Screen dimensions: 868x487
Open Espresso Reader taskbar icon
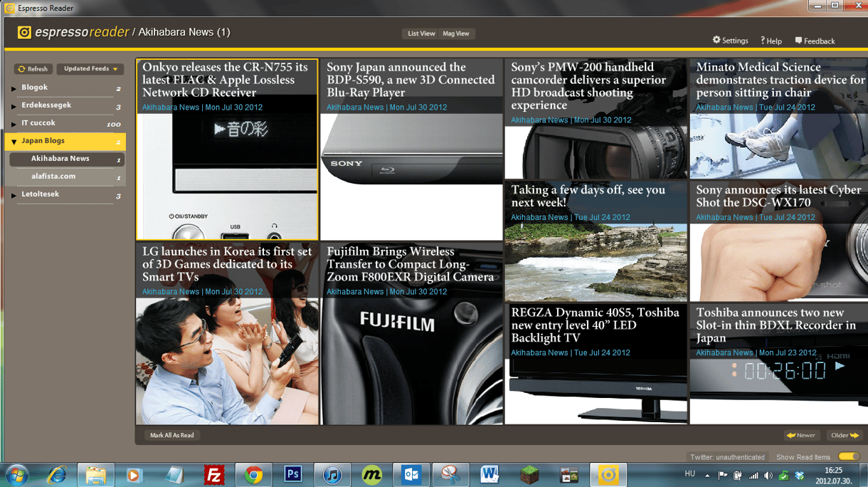[x=608, y=474]
